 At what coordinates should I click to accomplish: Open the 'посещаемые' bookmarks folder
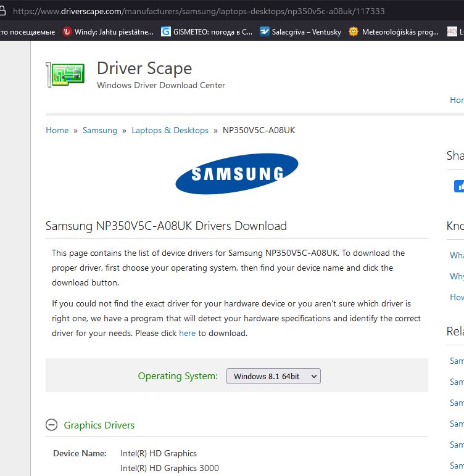pos(28,31)
